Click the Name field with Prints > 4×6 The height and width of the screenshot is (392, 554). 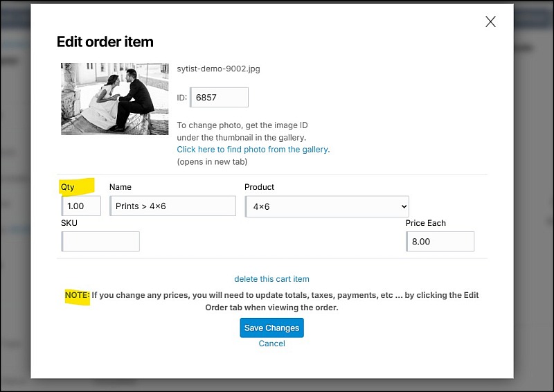[172, 206]
